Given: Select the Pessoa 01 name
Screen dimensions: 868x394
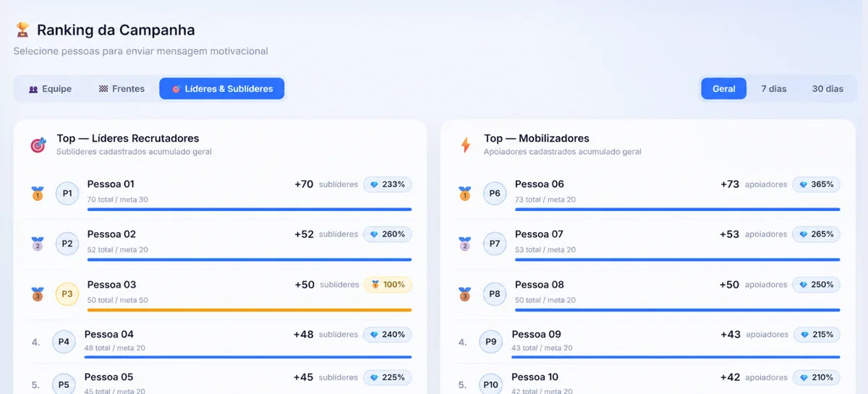Looking at the screenshot, I should coord(111,184).
